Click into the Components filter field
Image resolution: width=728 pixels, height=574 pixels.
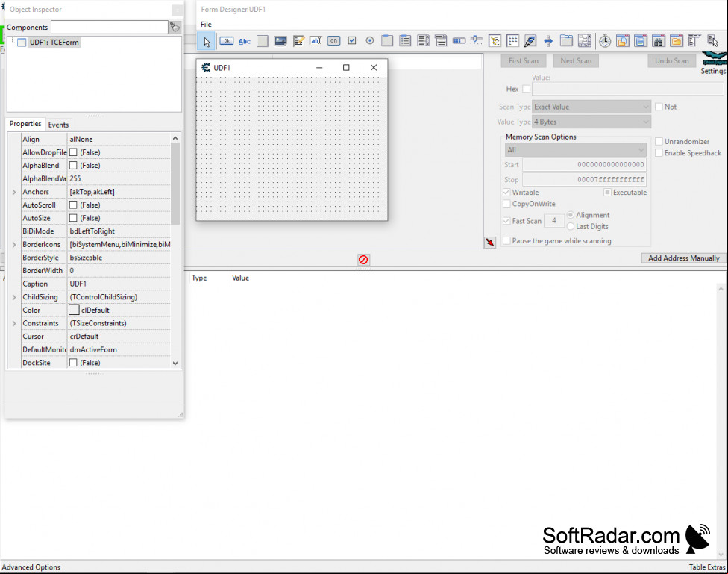pyautogui.click(x=110, y=27)
